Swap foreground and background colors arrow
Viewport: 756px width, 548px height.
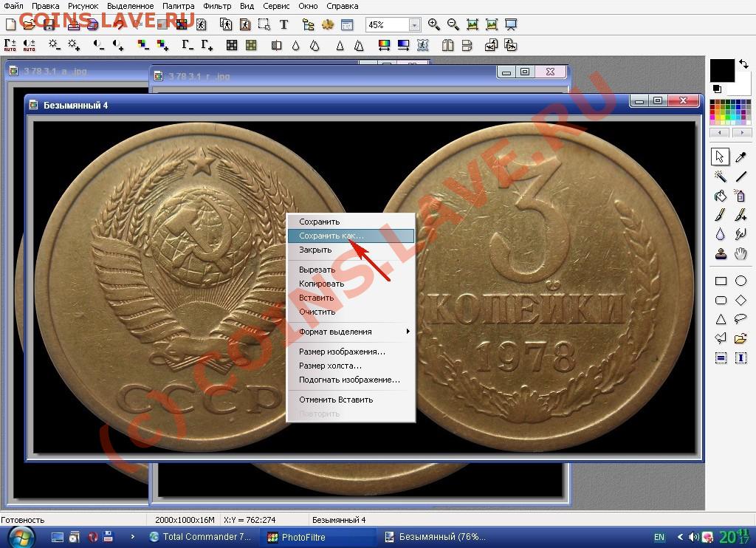[744, 64]
